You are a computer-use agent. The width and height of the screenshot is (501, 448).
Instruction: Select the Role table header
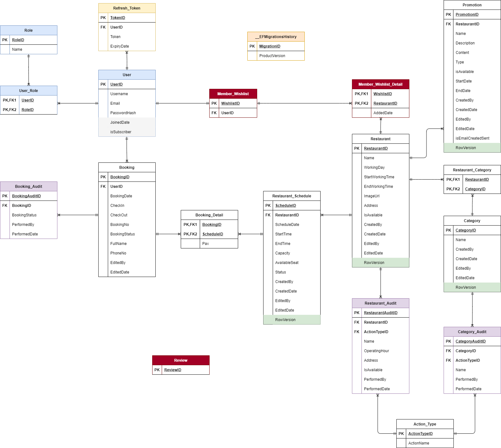(29, 30)
